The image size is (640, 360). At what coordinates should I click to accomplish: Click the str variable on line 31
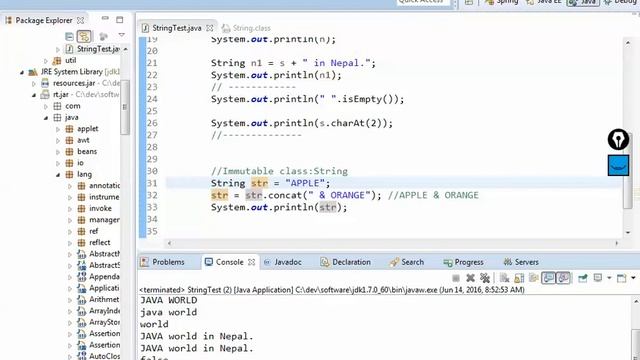[260, 183]
